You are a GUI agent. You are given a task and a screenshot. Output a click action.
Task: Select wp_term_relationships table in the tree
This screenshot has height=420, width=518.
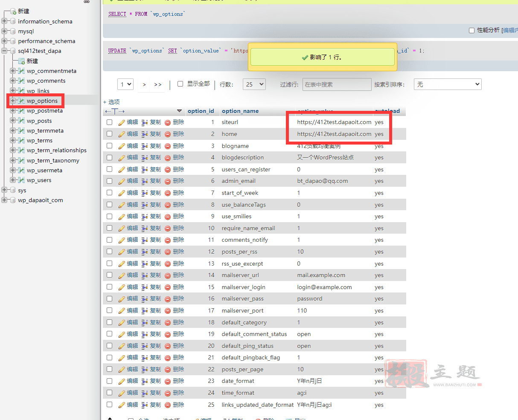click(x=56, y=150)
